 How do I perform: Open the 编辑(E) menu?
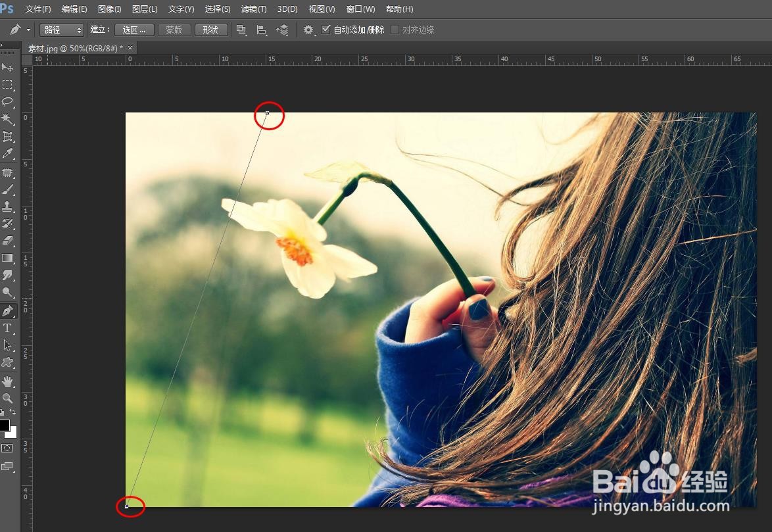click(x=74, y=9)
